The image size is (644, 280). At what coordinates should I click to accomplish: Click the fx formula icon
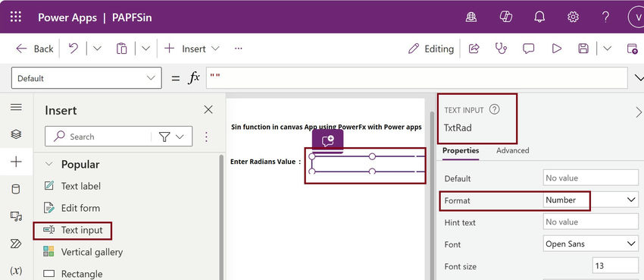coord(194,77)
